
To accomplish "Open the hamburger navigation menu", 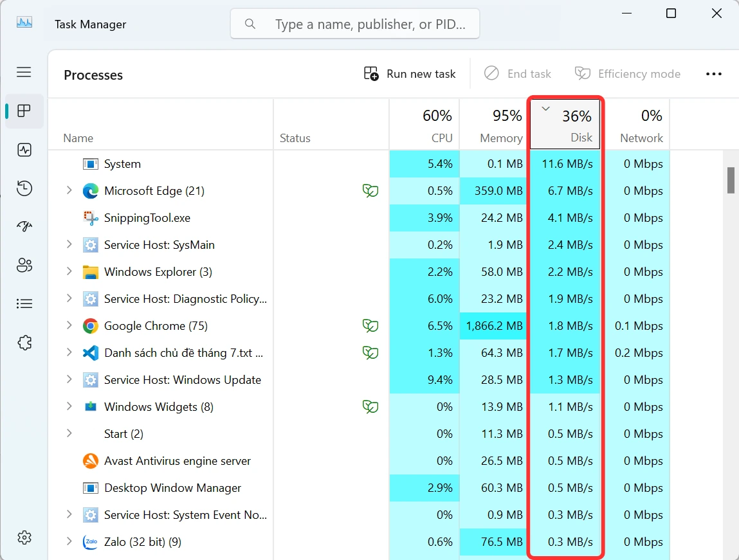I will [24, 72].
